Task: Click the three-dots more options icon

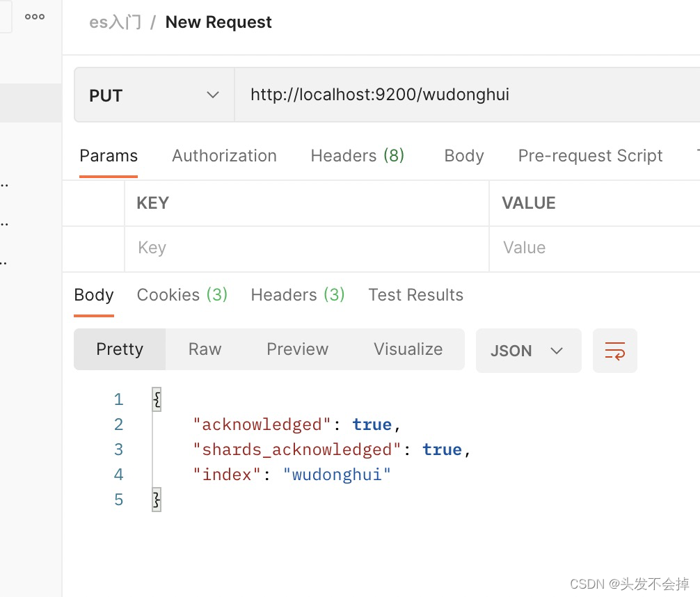Action: click(35, 17)
